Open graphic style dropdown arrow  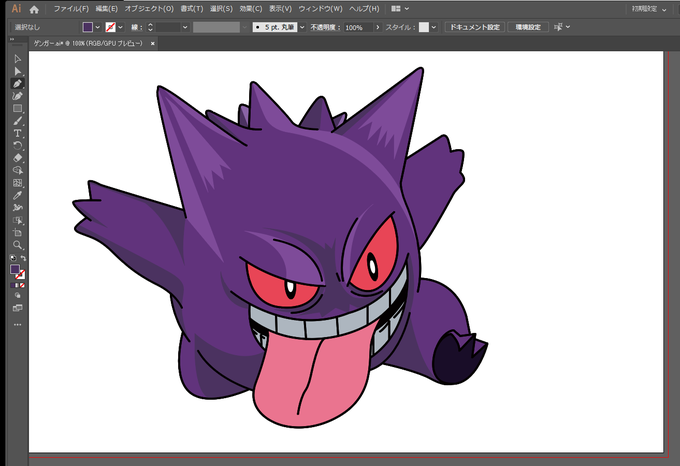point(434,27)
